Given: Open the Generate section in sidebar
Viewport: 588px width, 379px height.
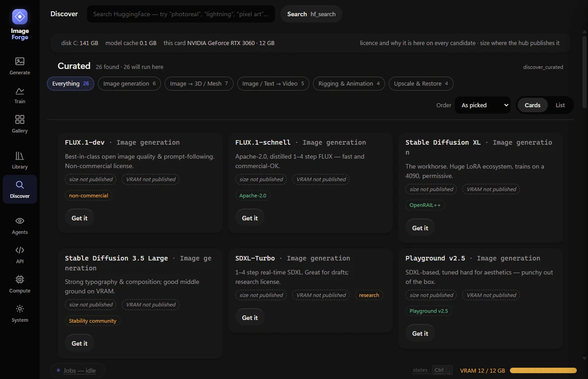Looking at the screenshot, I should coord(20,66).
